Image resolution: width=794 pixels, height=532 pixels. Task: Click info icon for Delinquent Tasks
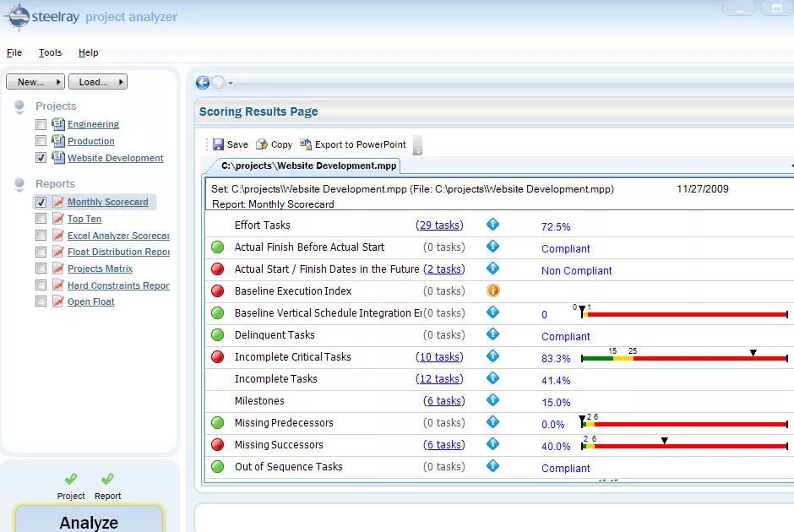[x=492, y=334]
